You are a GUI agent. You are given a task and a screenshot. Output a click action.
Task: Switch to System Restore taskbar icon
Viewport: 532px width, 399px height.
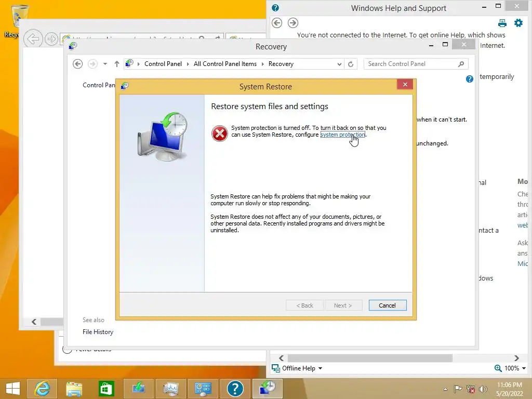tap(268, 389)
